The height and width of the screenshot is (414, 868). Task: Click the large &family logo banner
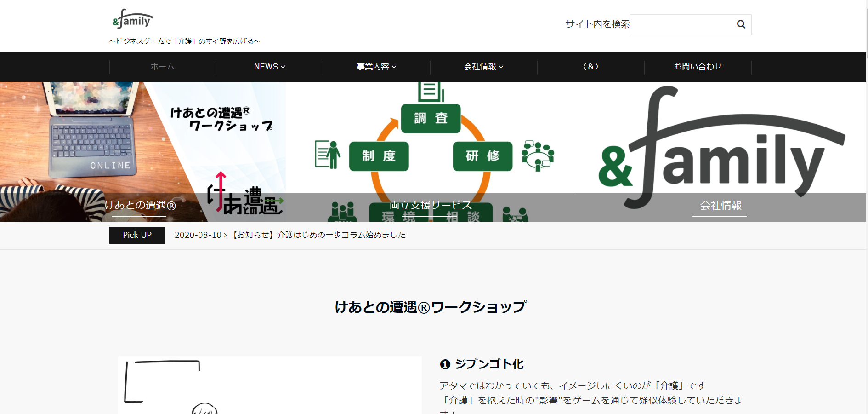(x=720, y=147)
